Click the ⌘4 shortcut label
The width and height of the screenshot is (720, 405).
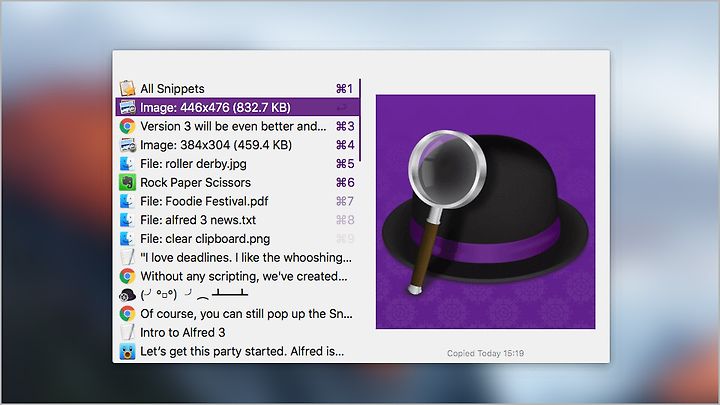coord(345,145)
